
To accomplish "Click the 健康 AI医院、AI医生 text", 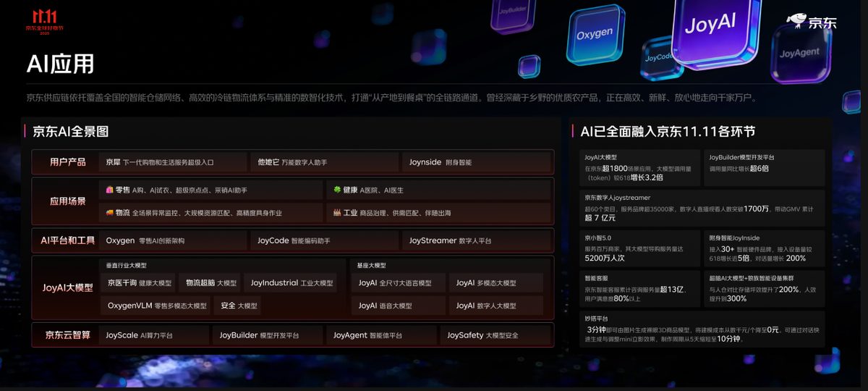I will 373,190.
